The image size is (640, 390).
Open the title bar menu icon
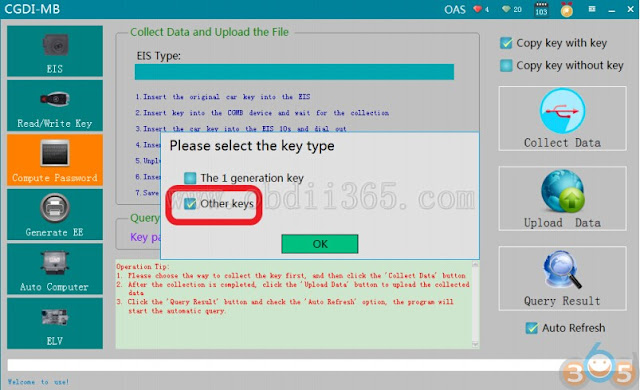(x=592, y=9)
